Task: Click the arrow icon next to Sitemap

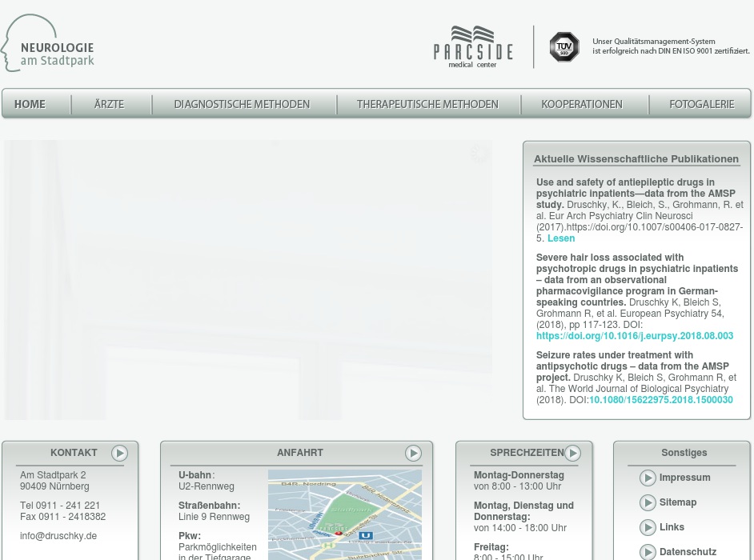Action: [648, 503]
